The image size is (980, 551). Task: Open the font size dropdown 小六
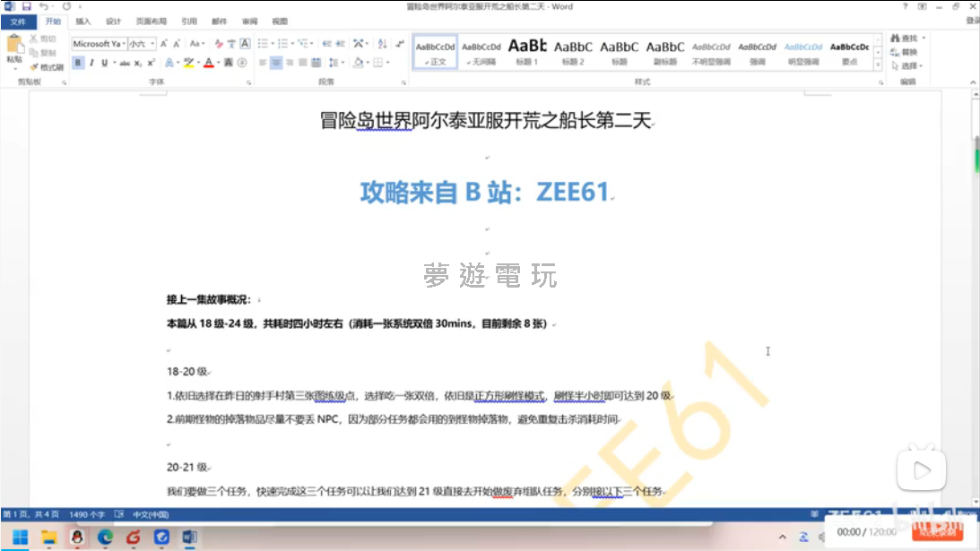pos(142,43)
